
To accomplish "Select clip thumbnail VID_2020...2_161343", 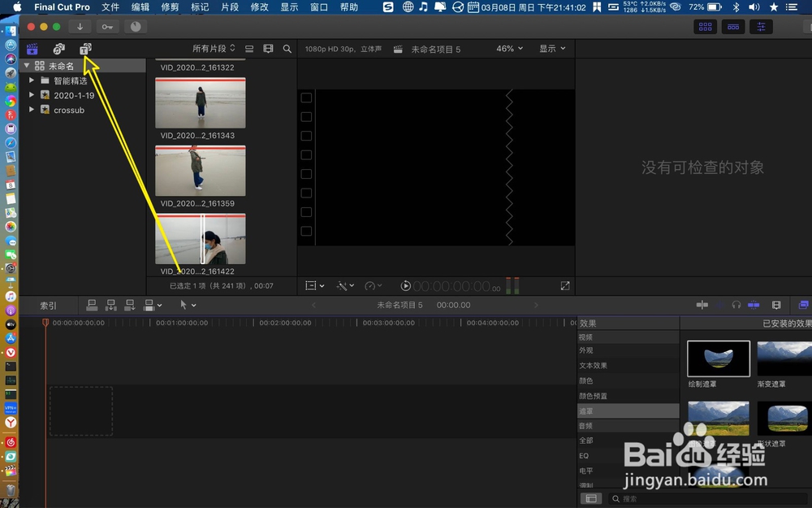I will 201,102.
